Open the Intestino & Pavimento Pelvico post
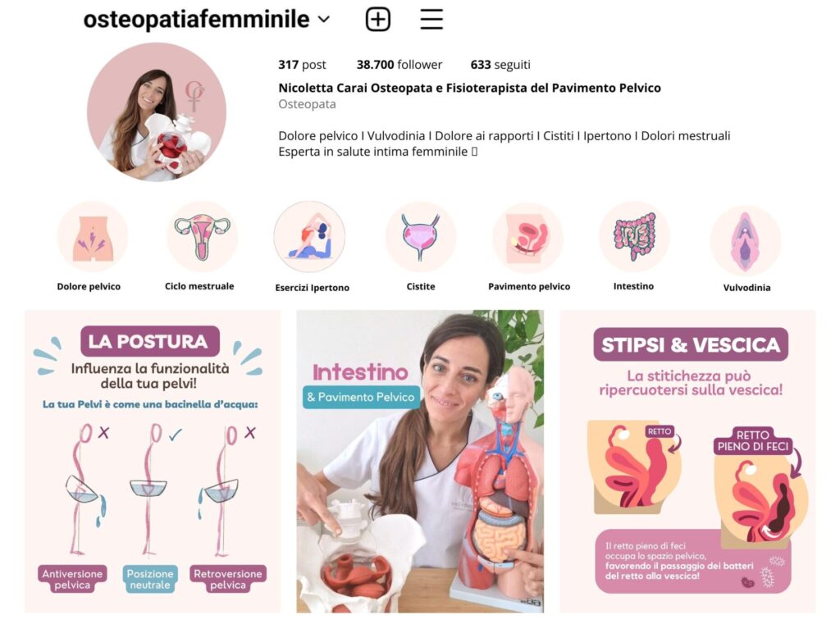840x624 pixels. 420,461
